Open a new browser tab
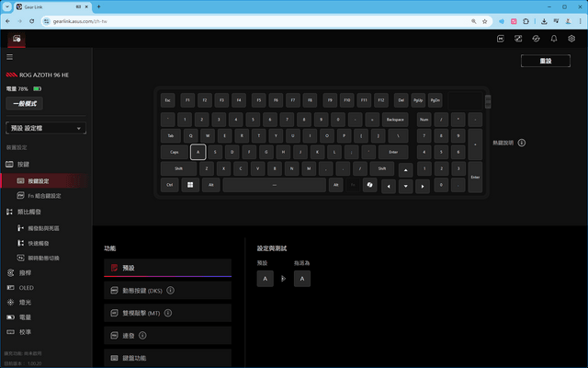The width and height of the screenshot is (588, 368). tap(98, 6)
